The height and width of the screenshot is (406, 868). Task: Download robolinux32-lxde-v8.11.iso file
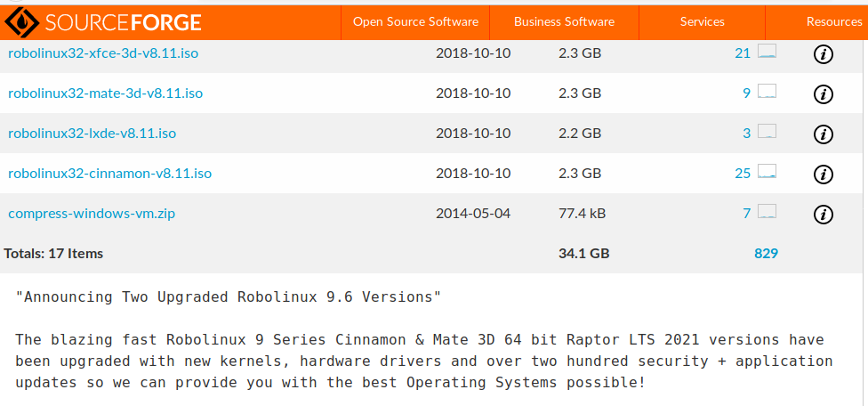92,134
